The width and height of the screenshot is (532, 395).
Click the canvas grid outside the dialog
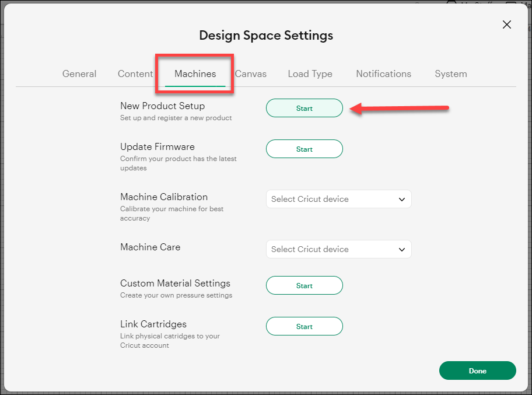point(5,233)
